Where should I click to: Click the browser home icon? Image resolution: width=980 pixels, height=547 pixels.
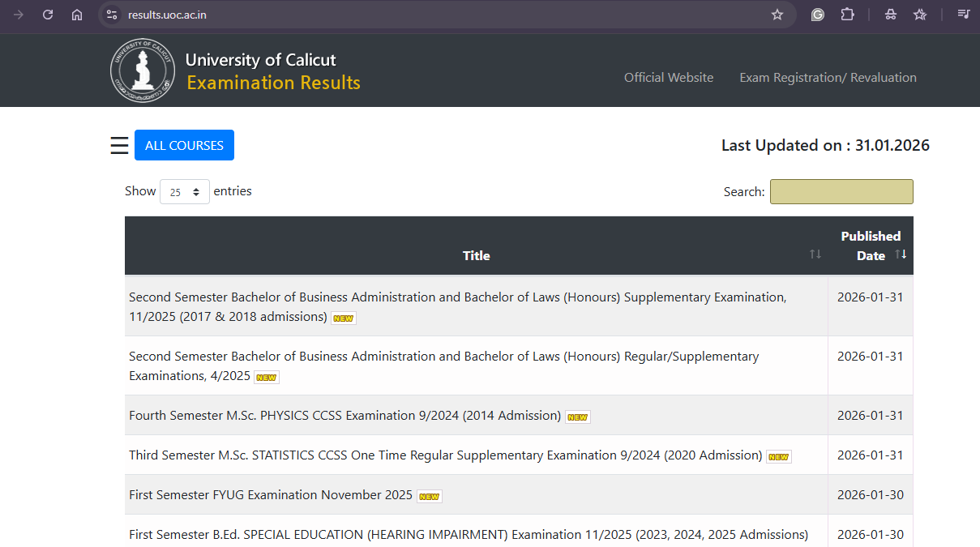point(77,15)
